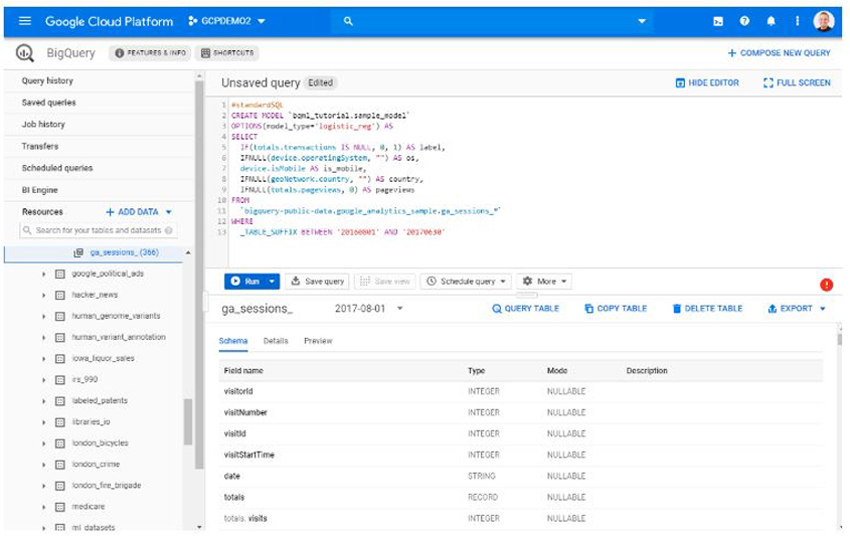Open Features & Info

(150, 53)
